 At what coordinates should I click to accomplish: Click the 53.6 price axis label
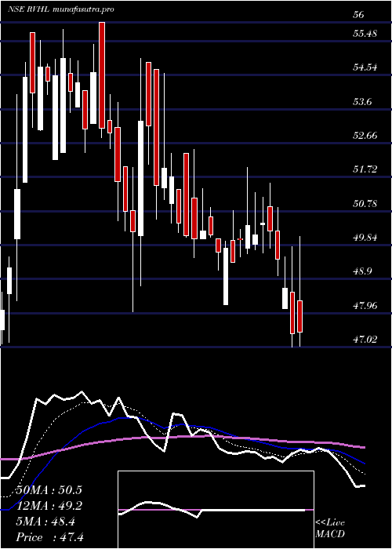(x=363, y=101)
